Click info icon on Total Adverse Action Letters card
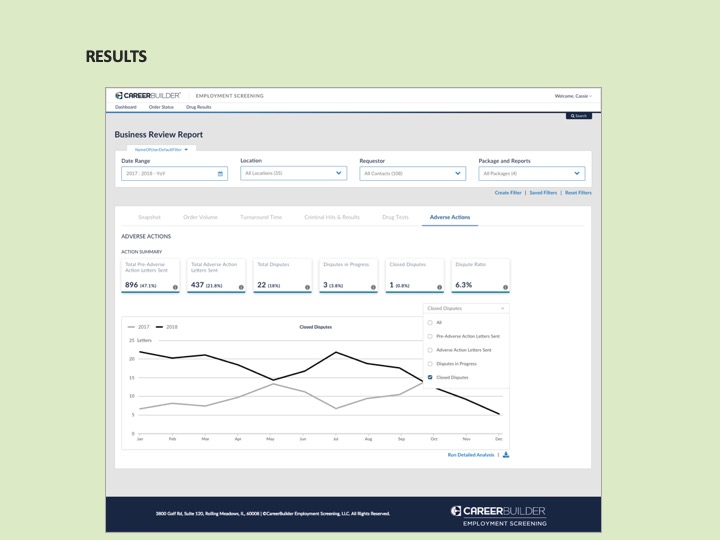Viewport: 720px width, 540px height. point(241,287)
